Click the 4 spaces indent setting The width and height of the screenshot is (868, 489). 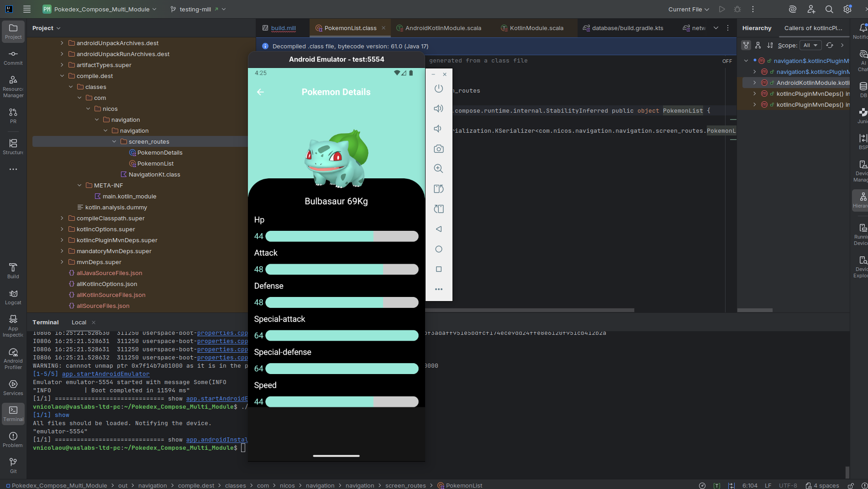(823, 485)
